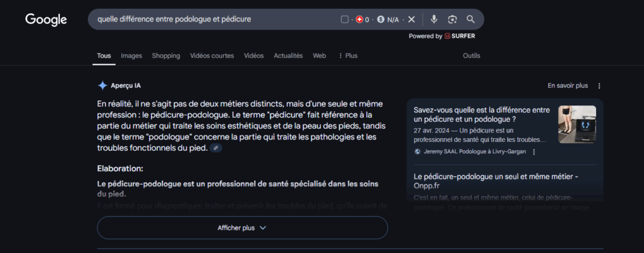644x253 pixels.
Task: Open the AI overview three-dot menu
Action: point(599,86)
